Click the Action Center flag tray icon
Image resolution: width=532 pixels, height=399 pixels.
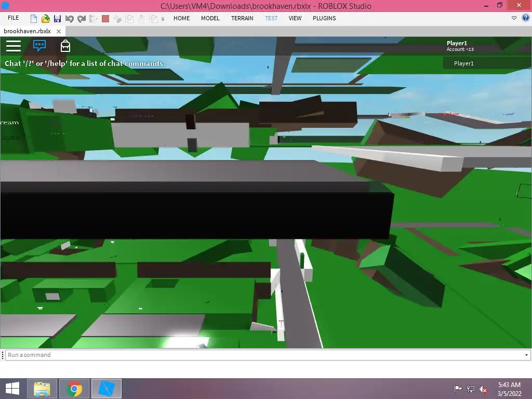458,389
